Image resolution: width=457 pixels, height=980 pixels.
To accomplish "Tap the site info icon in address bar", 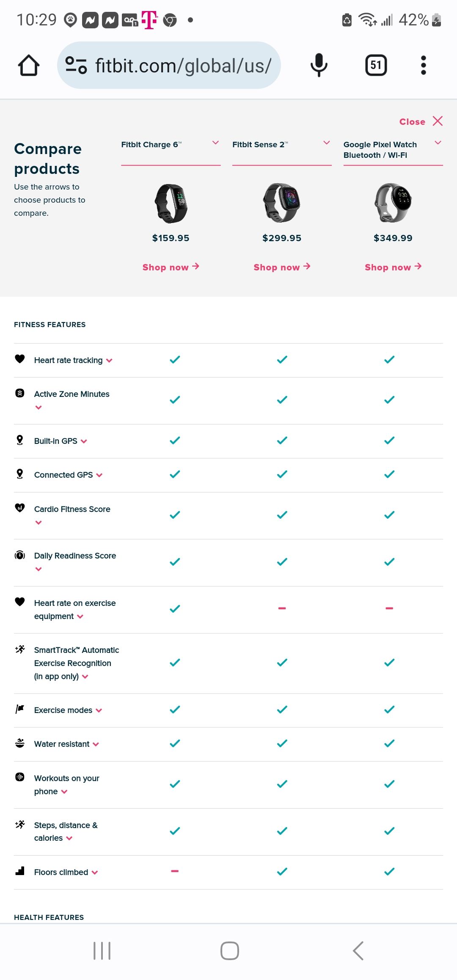I will (76, 66).
